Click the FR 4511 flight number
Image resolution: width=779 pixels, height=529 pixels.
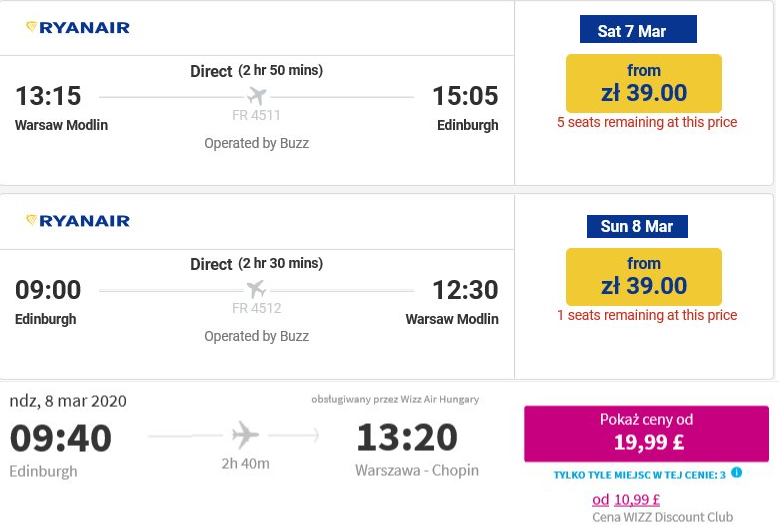point(256,115)
